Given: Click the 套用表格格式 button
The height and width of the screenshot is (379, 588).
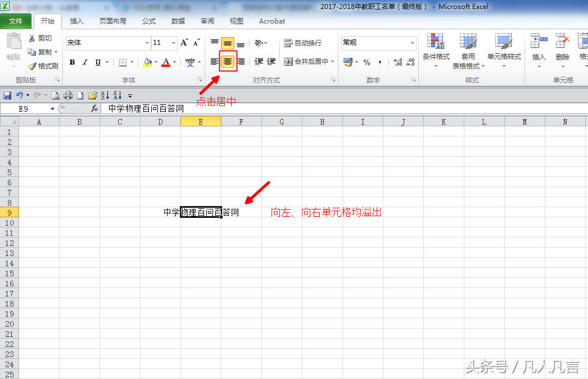Looking at the screenshot, I should (468, 51).
